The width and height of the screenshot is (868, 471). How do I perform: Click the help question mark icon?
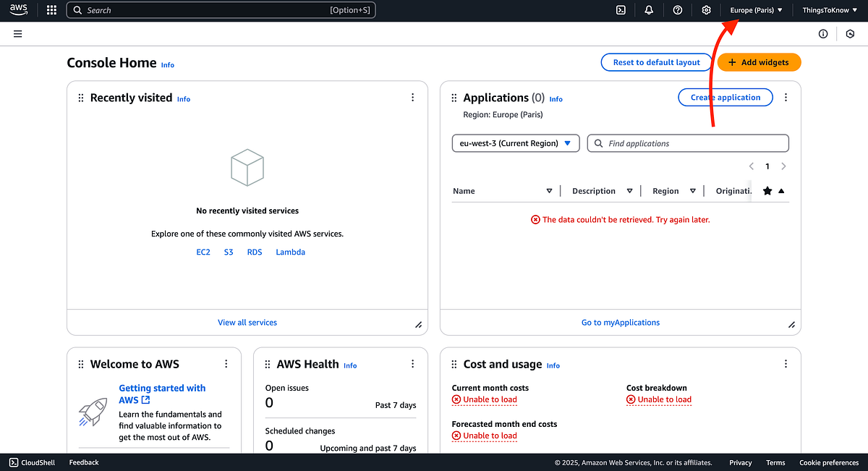tap(677, 9)
